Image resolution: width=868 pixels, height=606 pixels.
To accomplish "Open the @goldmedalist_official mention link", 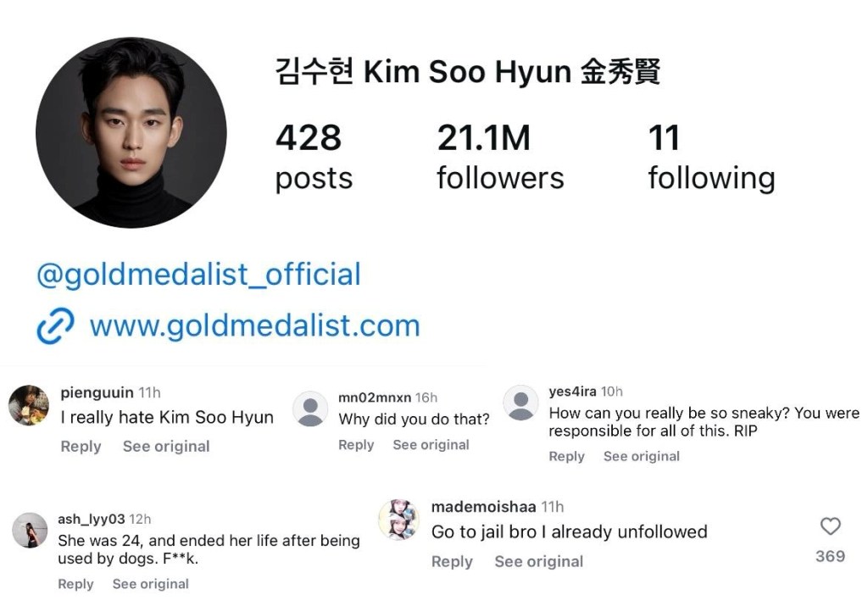I will pos(198,275).
